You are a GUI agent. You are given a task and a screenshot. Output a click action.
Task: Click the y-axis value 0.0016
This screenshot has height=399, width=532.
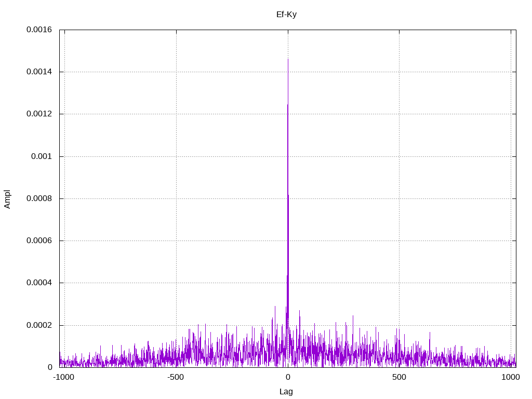click(39, 30)
